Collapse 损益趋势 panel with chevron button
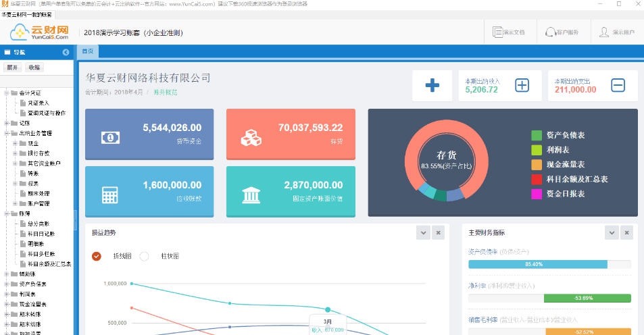This screenshot has width=644, height=335. [423, 233]
